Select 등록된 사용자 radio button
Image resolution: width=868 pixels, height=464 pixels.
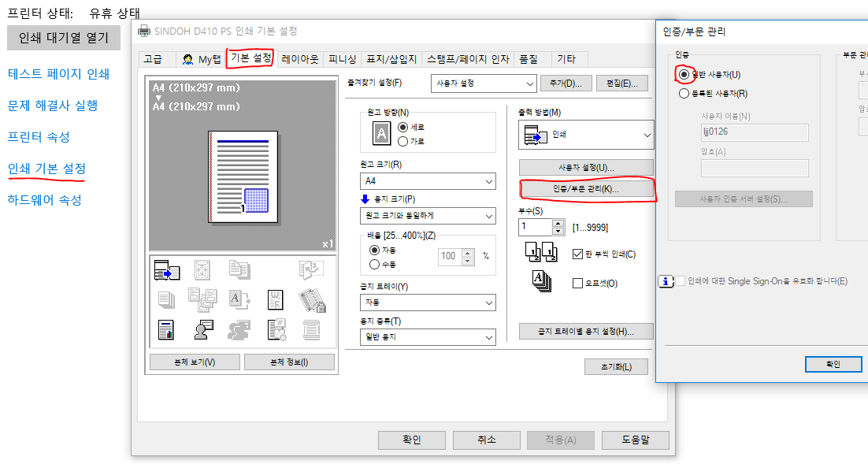tap(684, 94)
